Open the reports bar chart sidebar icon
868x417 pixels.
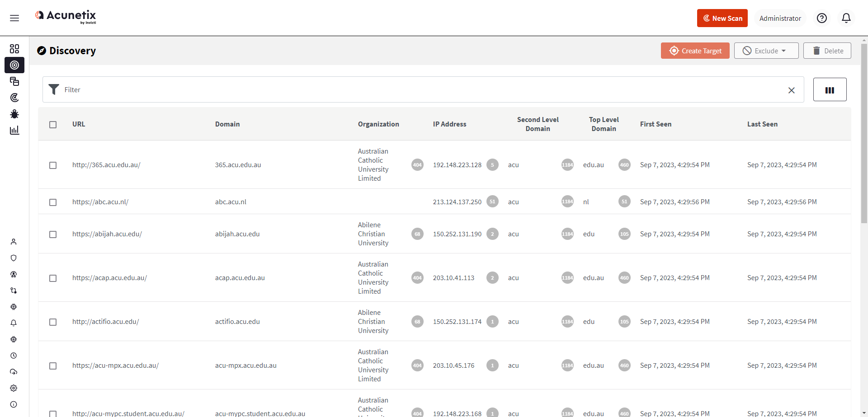[14, 130]
